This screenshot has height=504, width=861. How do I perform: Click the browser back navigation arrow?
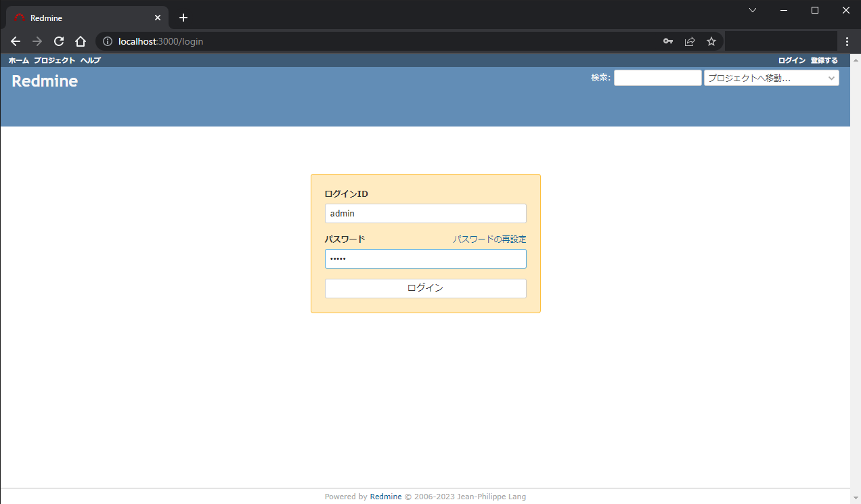[15, 41]
